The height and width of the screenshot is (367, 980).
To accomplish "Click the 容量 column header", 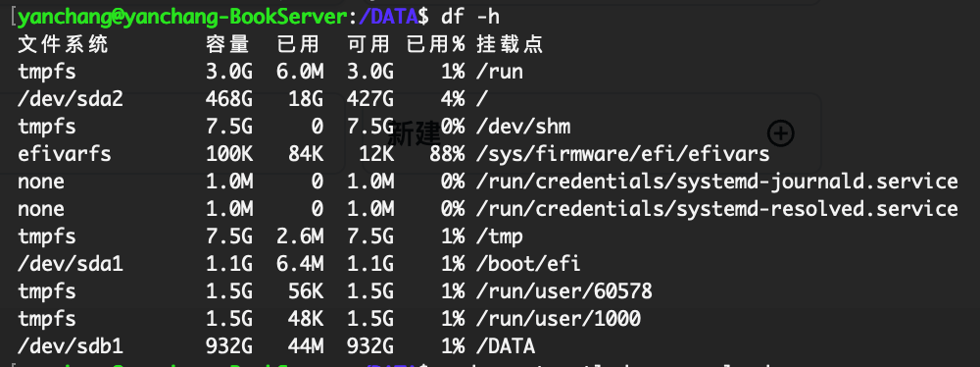I will 228,44.
